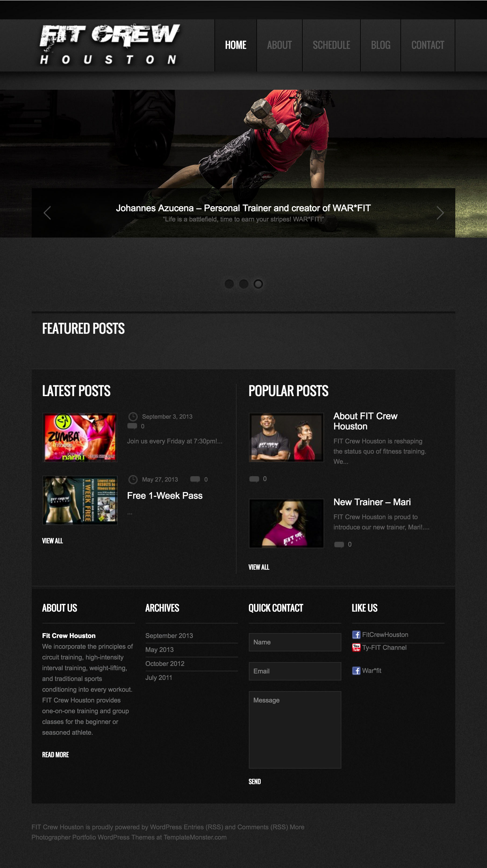Image resolution: width=487 pixels, height=868 pixels.
Task: Click comment bubble under New Trainer Mari
Action: 339,544
